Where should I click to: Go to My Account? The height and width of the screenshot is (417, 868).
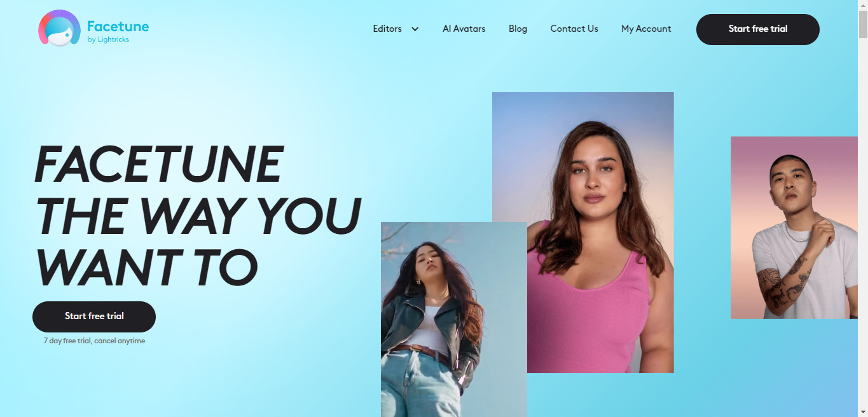646,29
